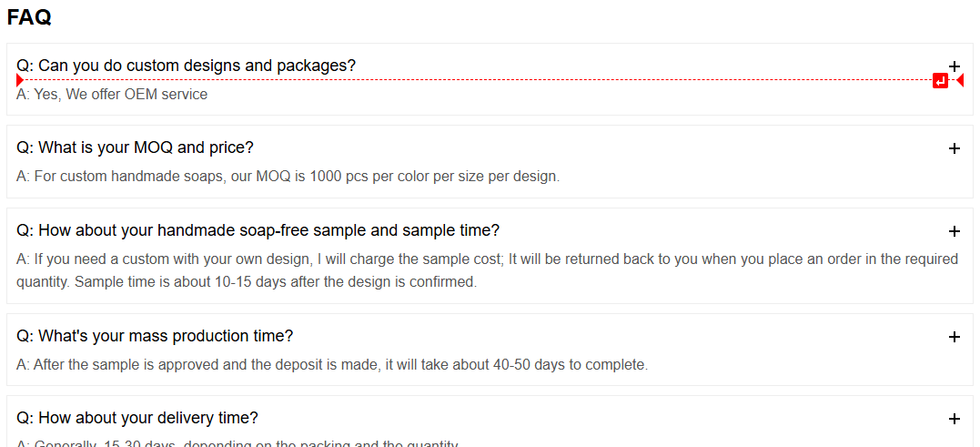Expand the delivery time FAQ item

pos(954,419)
